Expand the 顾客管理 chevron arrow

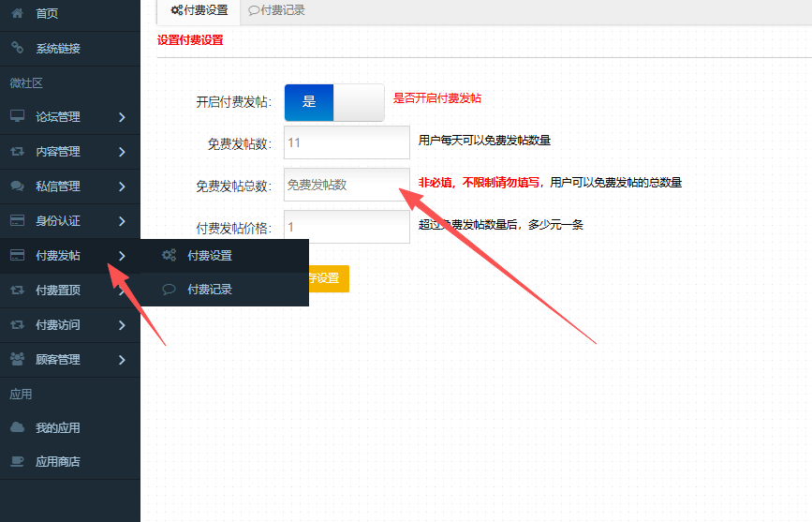[x=123, y=360]
